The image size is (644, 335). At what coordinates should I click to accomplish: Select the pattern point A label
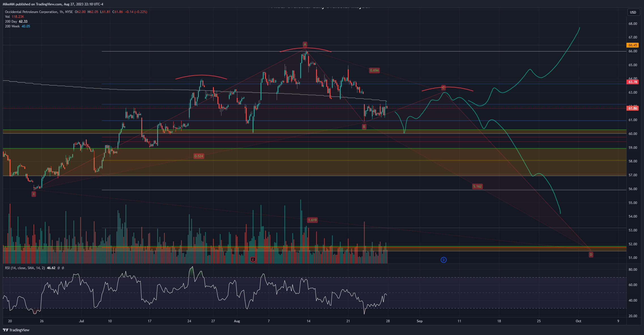[305, 44]
